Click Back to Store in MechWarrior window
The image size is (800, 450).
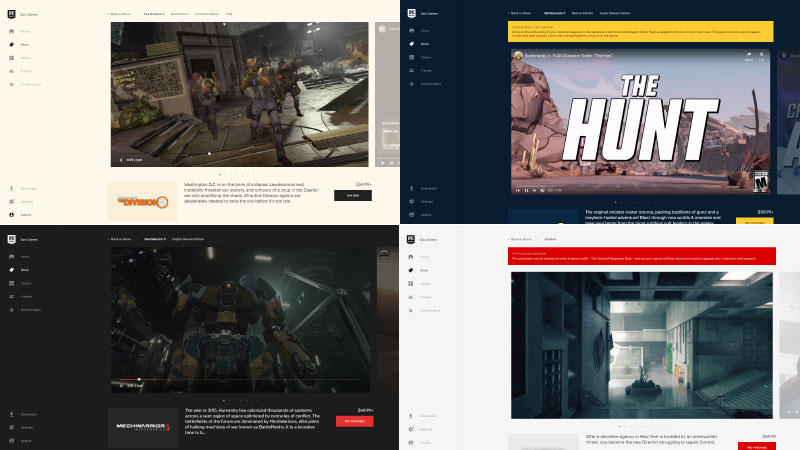(x=120, y=239)
